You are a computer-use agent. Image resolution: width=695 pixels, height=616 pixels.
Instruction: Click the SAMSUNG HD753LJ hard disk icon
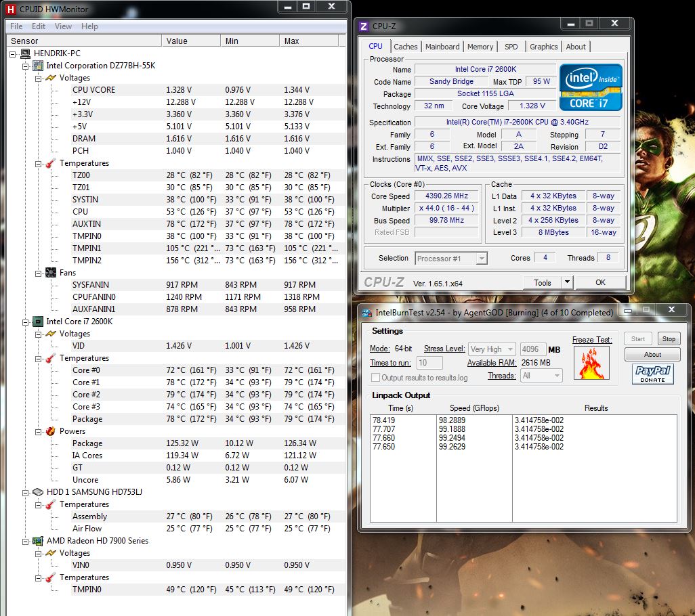pos(38,492)
